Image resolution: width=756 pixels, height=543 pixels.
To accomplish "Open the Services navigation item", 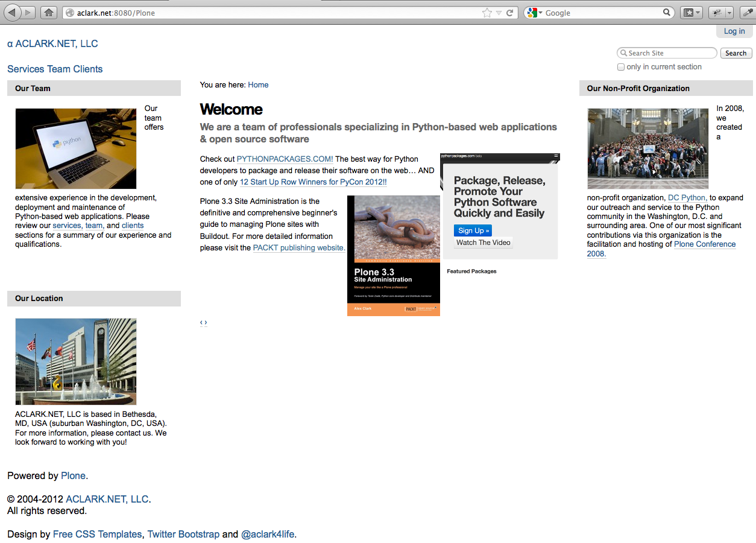I will 26,69.
